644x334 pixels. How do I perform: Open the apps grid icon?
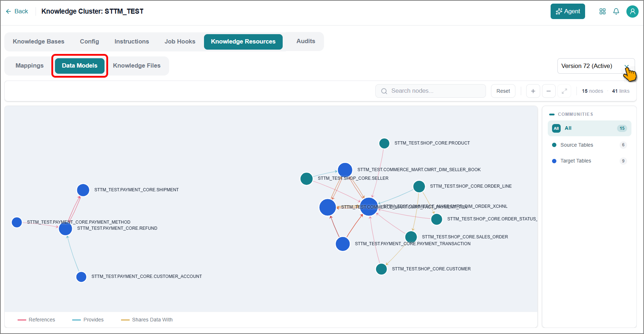pos(602,12)
